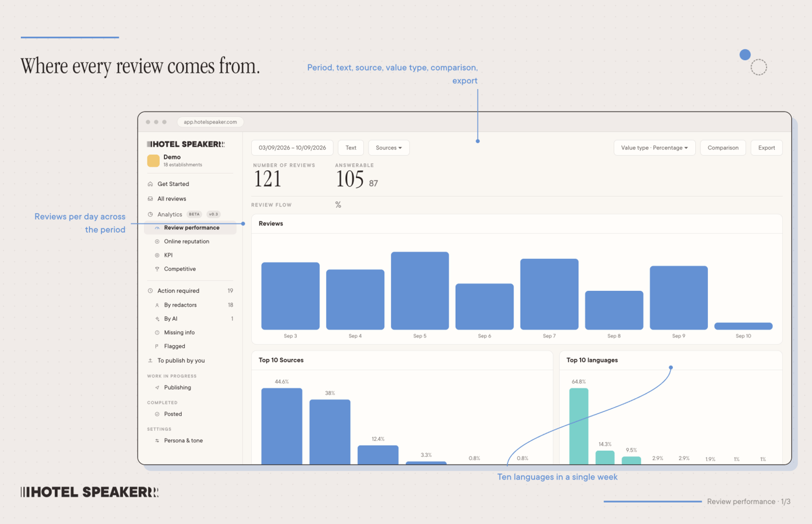Click the yellow Demo account avatar
The image size is (812, 524).
pos(153,161)
